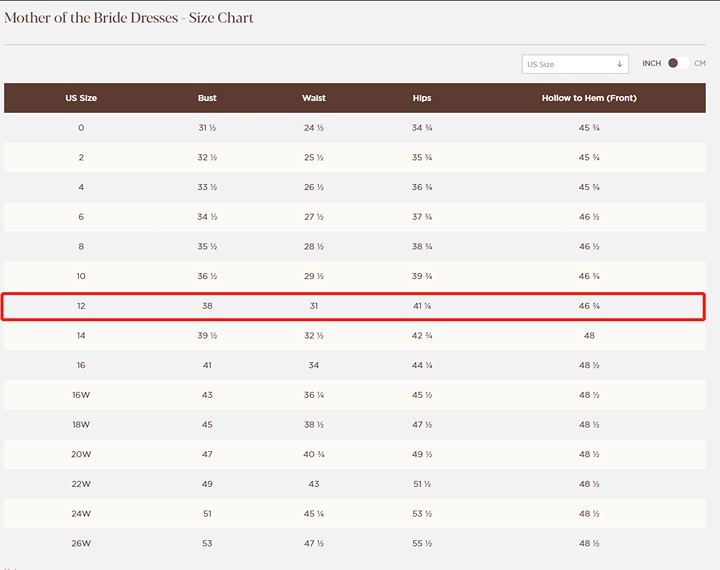Screen dimensions: 720x570
Task: Select the size 18W row label
Action: click(x=81, y=424)
